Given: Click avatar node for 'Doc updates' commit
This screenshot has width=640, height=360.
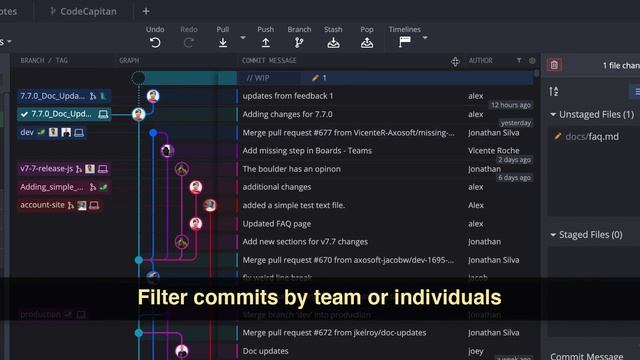Looking at the screenshot, I should point(182,351).
